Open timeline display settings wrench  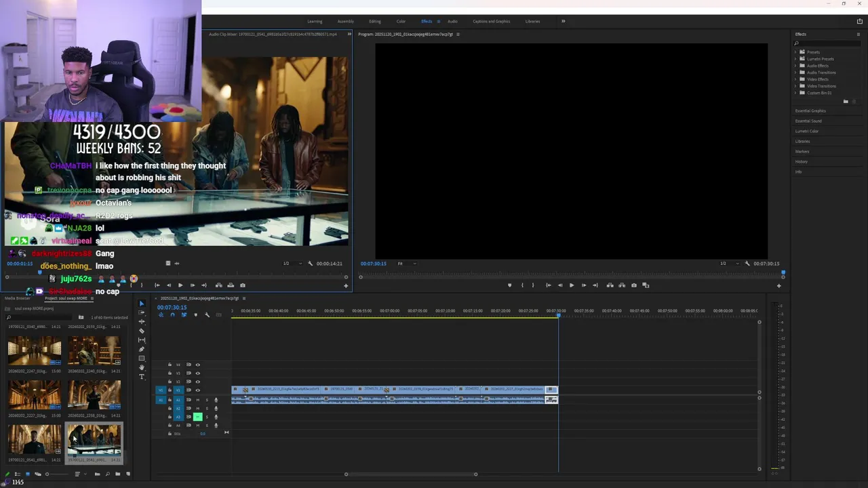coord(208,314)
